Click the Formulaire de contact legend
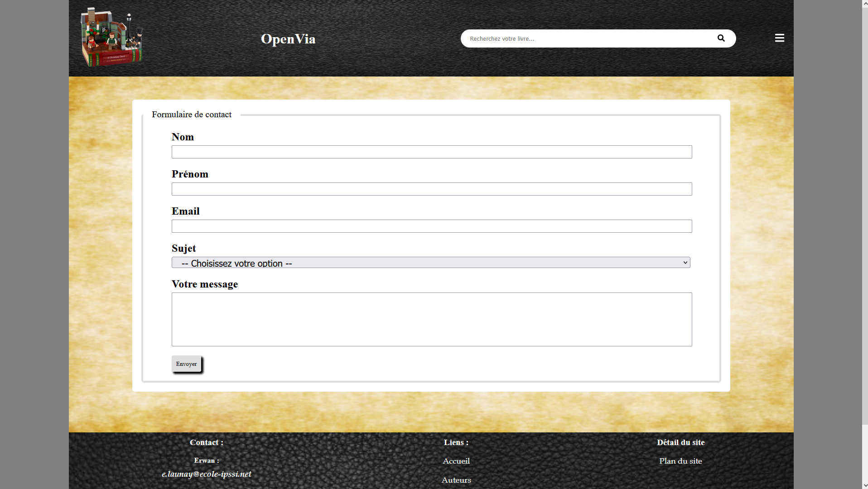Image resolution: width=868 pixels, height=489 pixels. coord(192,115)
